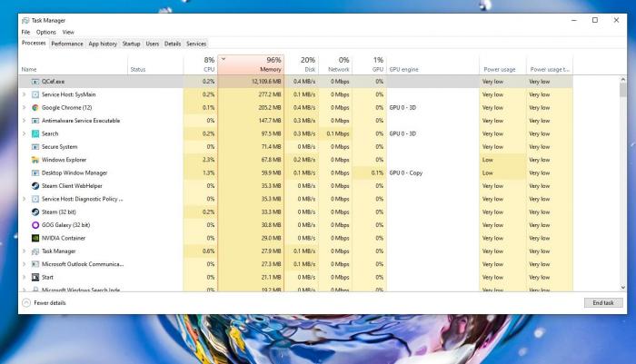
Task: Click Google Chrome memory value 205.2 MB
Action: tap(270, 107)
